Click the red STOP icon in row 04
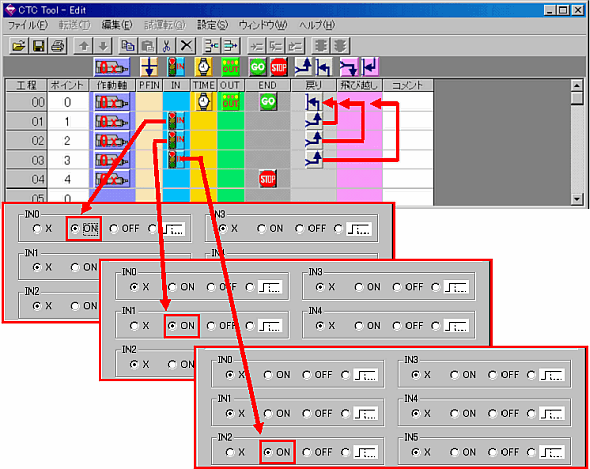The width and height of the screenshot is (590, 469). coord(268,179)
